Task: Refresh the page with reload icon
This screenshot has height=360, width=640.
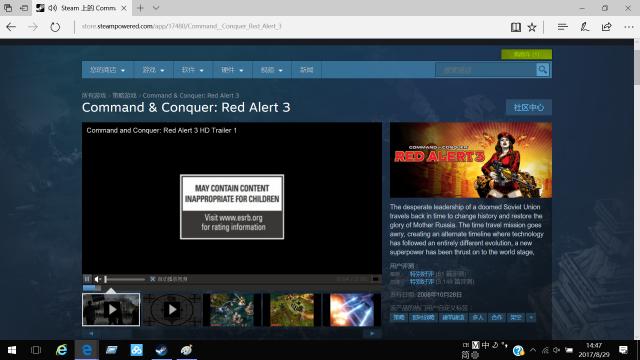Action: coord(55,27)
